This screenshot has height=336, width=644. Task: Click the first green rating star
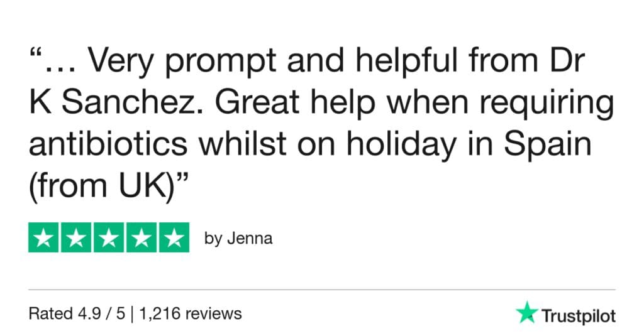tap(44, 237)
